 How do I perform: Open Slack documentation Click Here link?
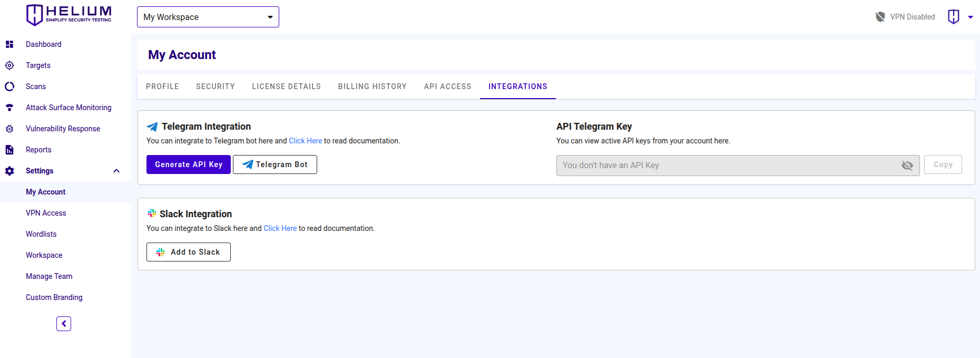coord(280,228)
